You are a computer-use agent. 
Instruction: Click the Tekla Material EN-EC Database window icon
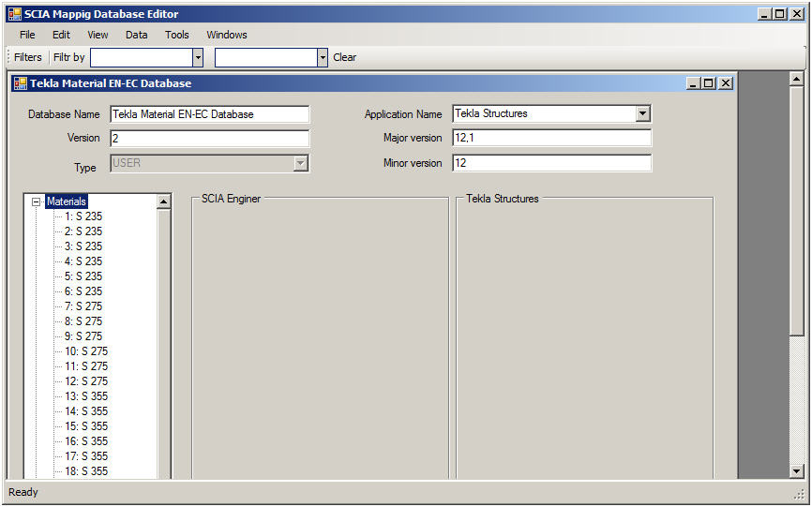pos(21,83)
